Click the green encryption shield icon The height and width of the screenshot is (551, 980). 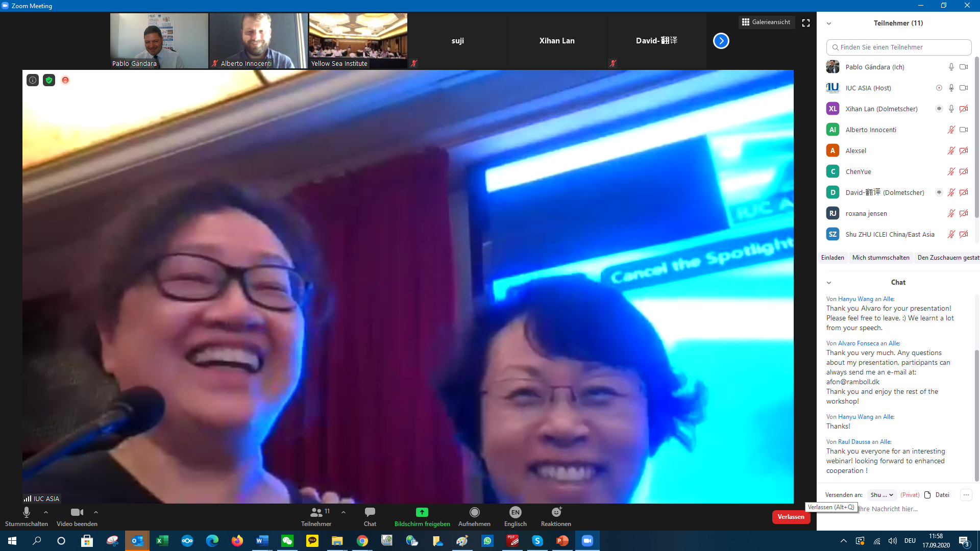[x=49, y=80]
